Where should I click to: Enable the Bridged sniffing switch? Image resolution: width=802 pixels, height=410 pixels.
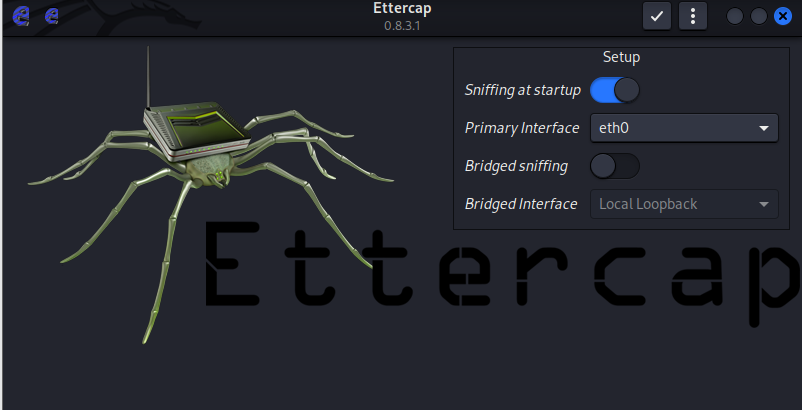tap(614, 166)
